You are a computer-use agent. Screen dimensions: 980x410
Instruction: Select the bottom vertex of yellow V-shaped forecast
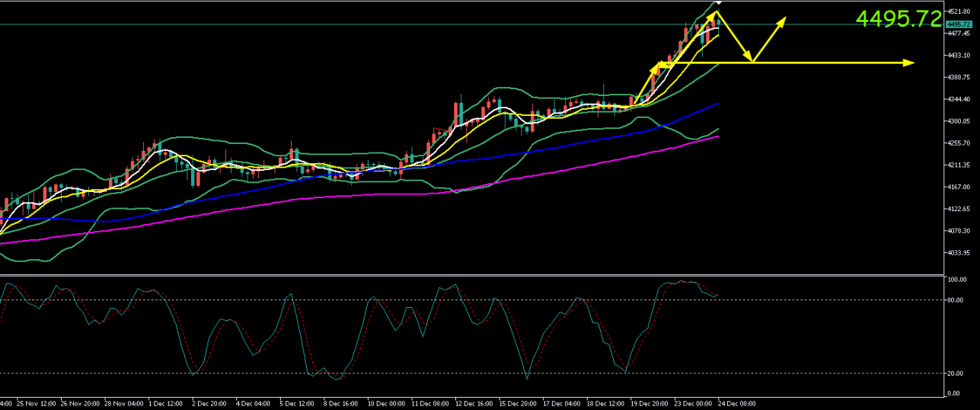[x=752, y=61]
